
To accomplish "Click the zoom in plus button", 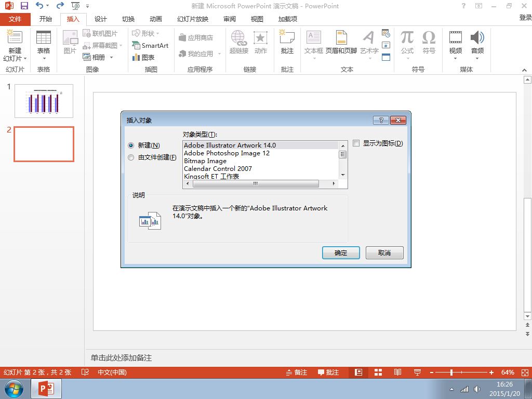I will pos(491,373).
